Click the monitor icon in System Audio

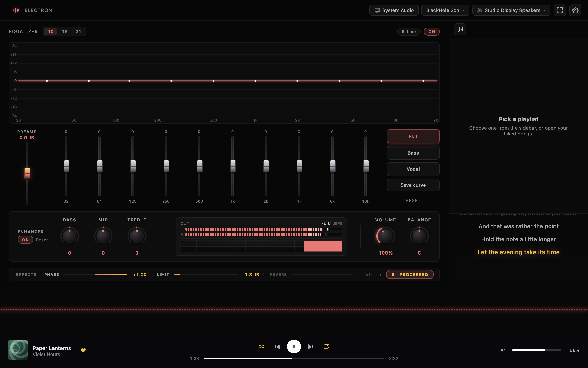377,10
